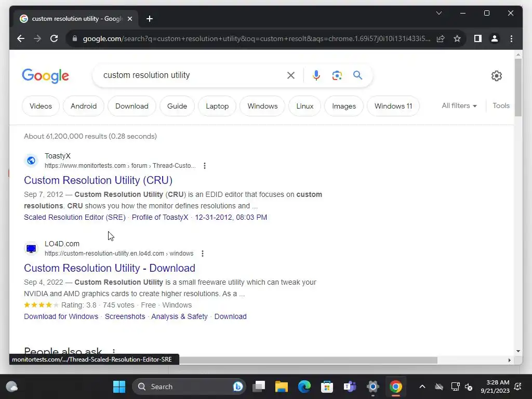This screenshot has width=532, height=399.
Task: Open Microsoft Store from the taskbar
Action: point(327,387)
